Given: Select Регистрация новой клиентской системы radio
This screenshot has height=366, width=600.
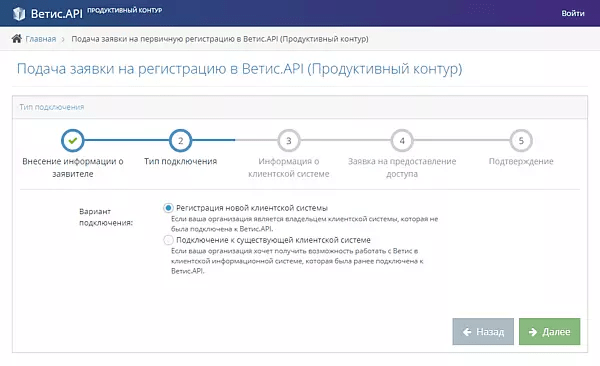Looking at the screenshot, I should tap(168, 208).
